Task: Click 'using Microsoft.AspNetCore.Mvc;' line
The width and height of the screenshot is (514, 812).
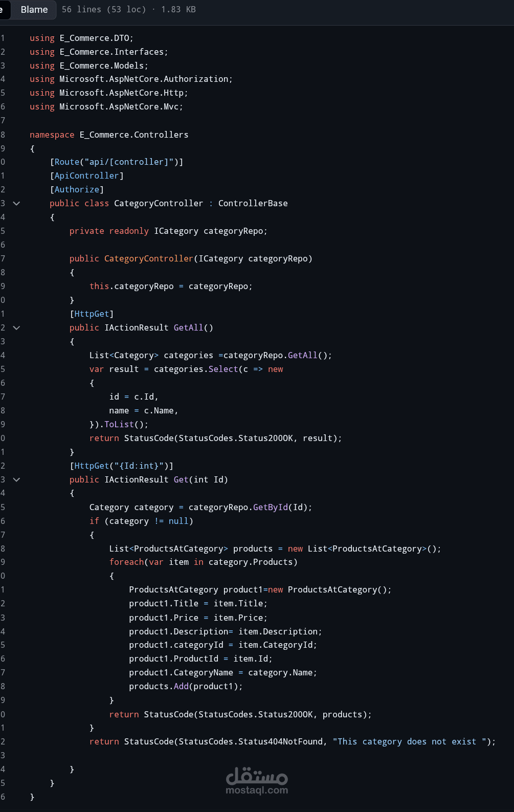Action: click(x=106, y=107)
